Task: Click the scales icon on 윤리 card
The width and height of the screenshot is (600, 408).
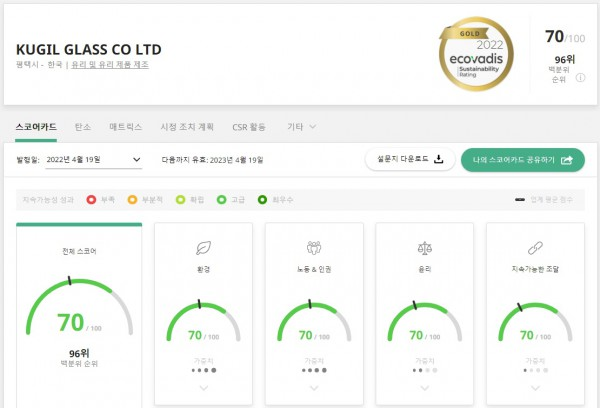Action: [425, 248]
